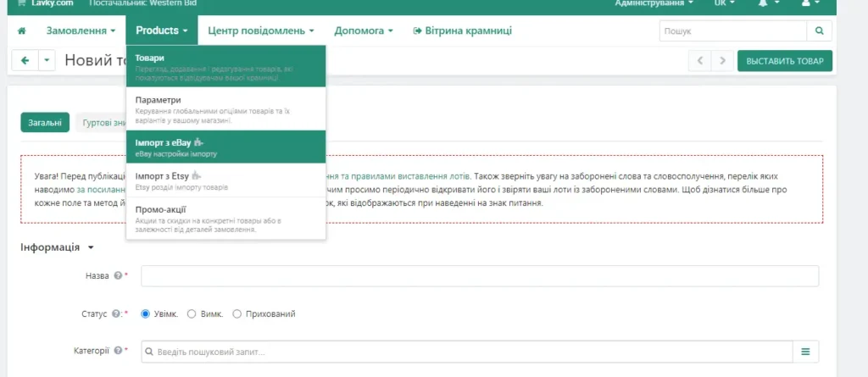This screenshot has height=377, width=868.
Task: Expand the Замовлення dropdown menu
Action: coord(81,31)
